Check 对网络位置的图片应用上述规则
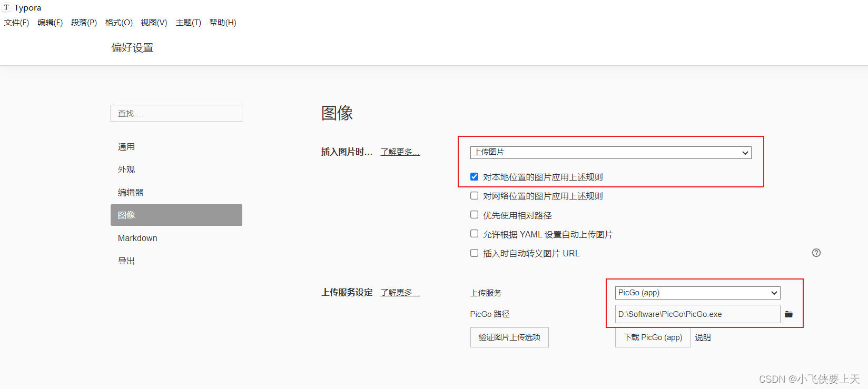The width and height of the screenshot is (868, 389). click(x=474, y=196)
